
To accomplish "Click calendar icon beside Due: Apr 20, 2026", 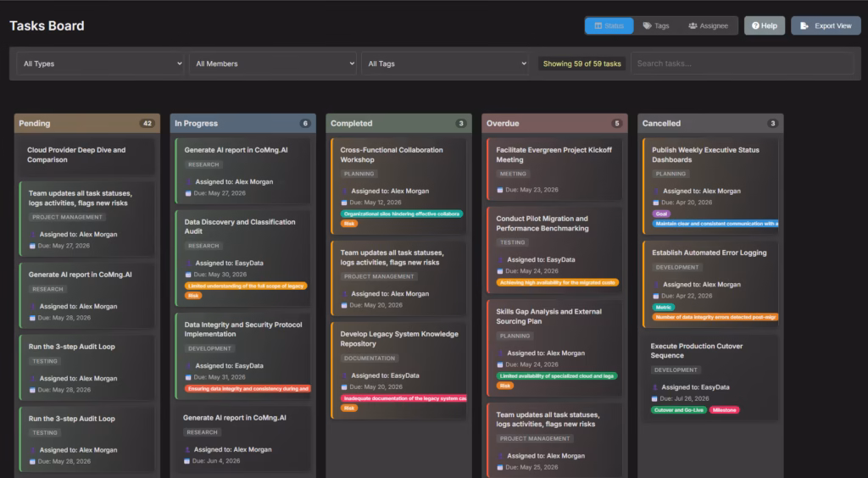I will pos(656,203).
